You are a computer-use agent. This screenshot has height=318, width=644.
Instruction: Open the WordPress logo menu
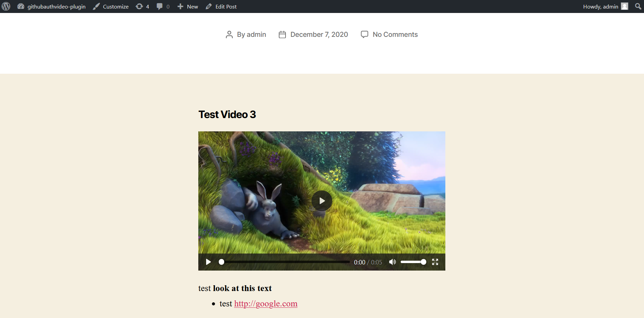coord(6,6)
